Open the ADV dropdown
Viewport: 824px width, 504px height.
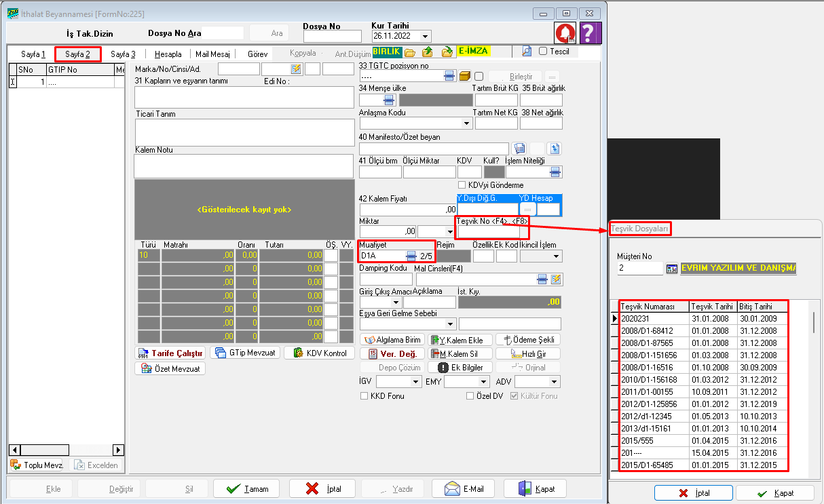[x=555, y=382]
